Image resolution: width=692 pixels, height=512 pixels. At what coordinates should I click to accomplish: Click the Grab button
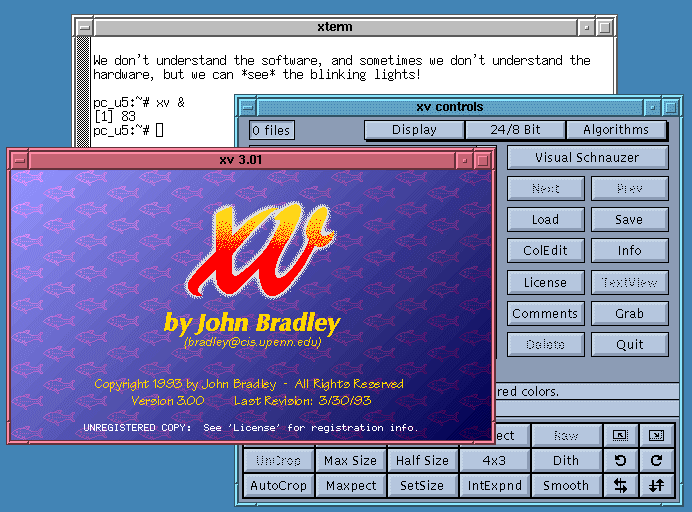tap(630, 313)
